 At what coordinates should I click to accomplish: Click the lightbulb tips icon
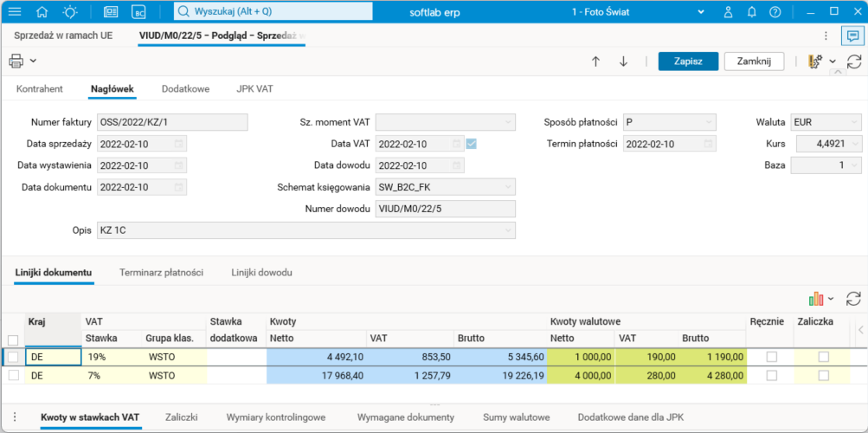coord(70,11)
